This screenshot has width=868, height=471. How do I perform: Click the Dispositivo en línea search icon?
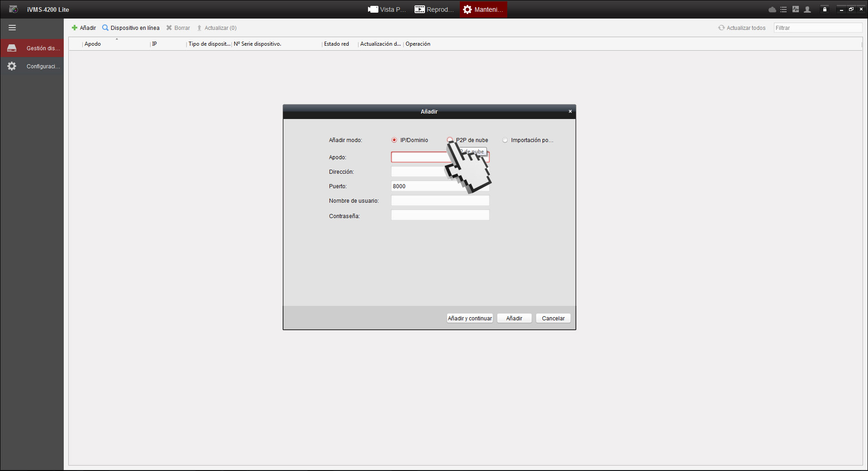coord(105,28)
